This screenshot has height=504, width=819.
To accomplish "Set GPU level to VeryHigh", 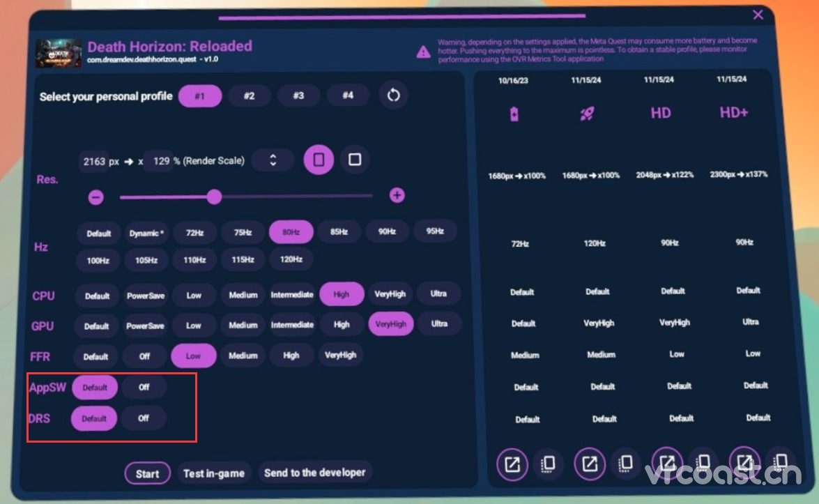I will [x=391, y=324].
